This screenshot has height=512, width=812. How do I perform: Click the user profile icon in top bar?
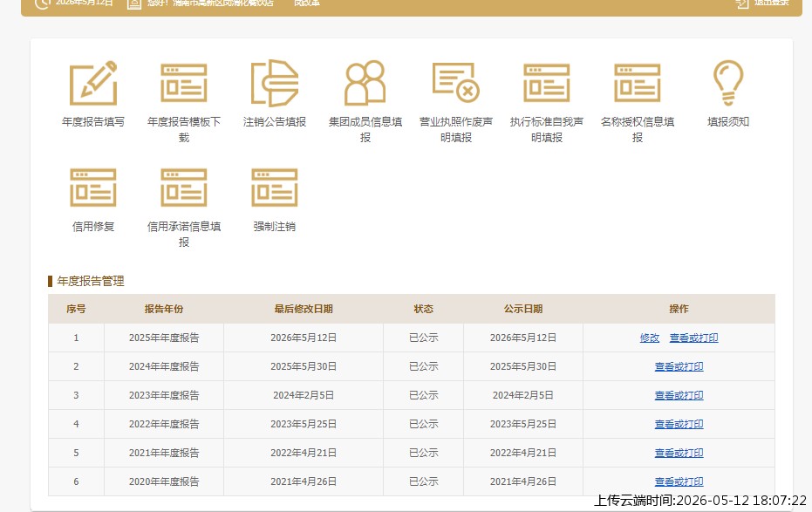pos(134,3)
